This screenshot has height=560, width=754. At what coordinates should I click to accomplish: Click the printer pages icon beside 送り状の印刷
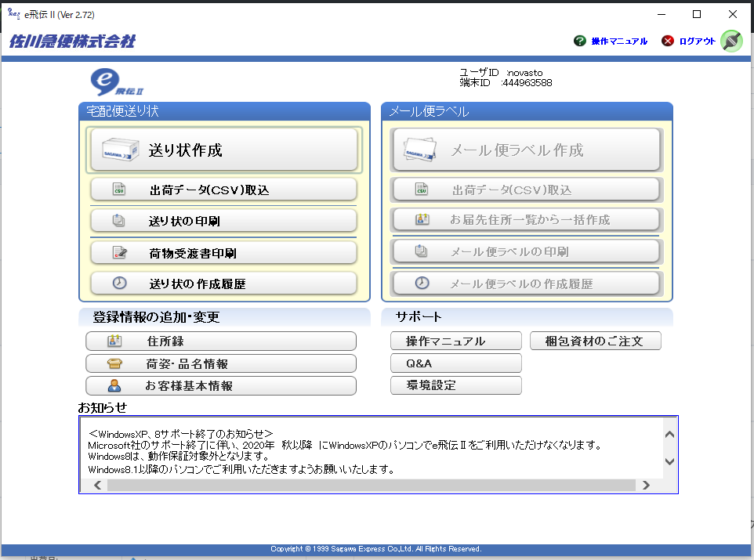click(x=118, y=221)
